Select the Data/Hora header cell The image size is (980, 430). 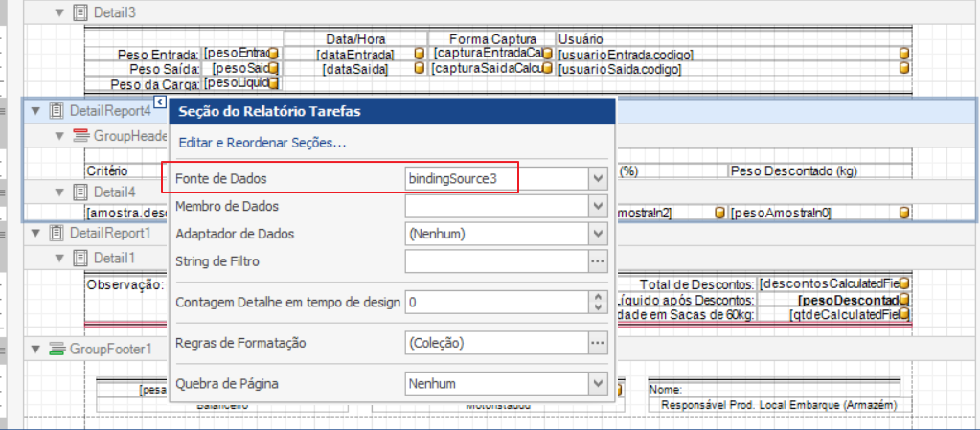[x=355, y=38]
